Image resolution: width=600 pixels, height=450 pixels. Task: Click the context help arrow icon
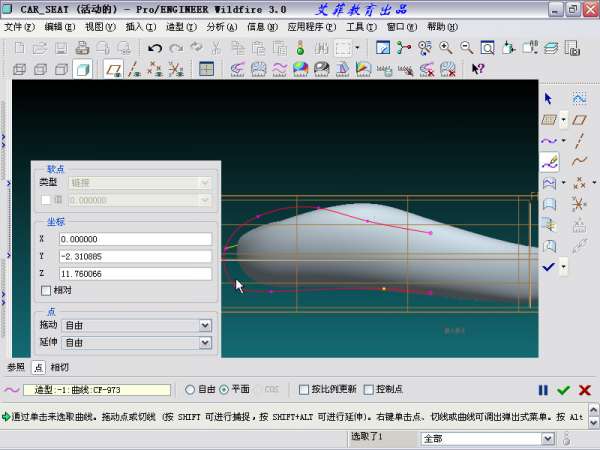(x=478, y=69)
